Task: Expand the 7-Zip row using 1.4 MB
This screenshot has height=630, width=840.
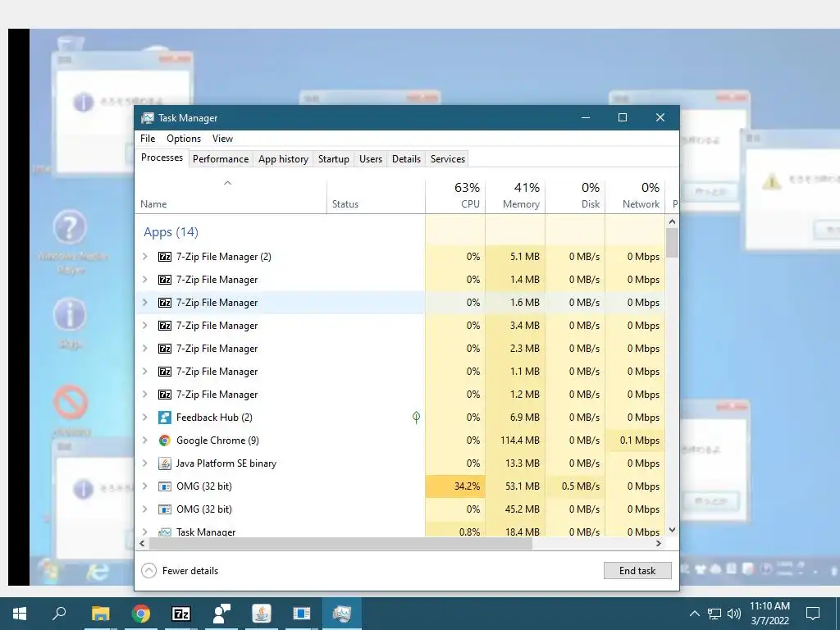Action: (x=144, y=280)
